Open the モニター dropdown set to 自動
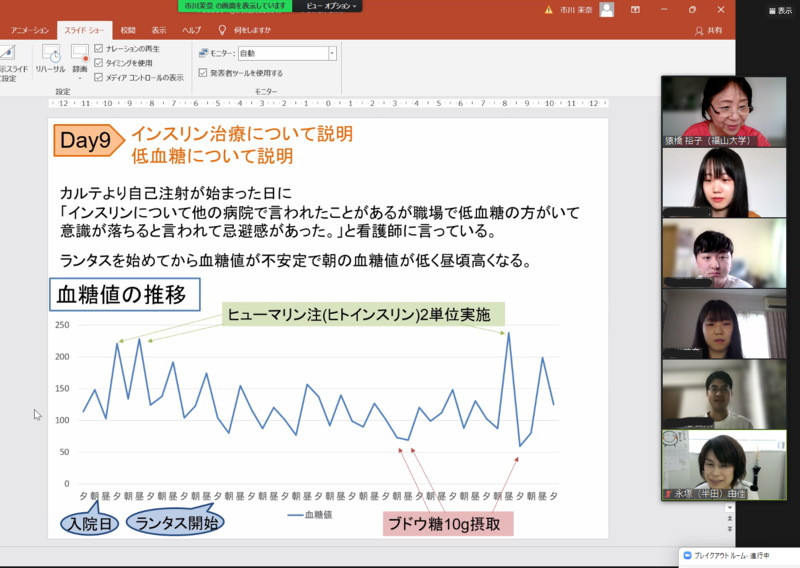The image size is (800, 568). (332, 53)
